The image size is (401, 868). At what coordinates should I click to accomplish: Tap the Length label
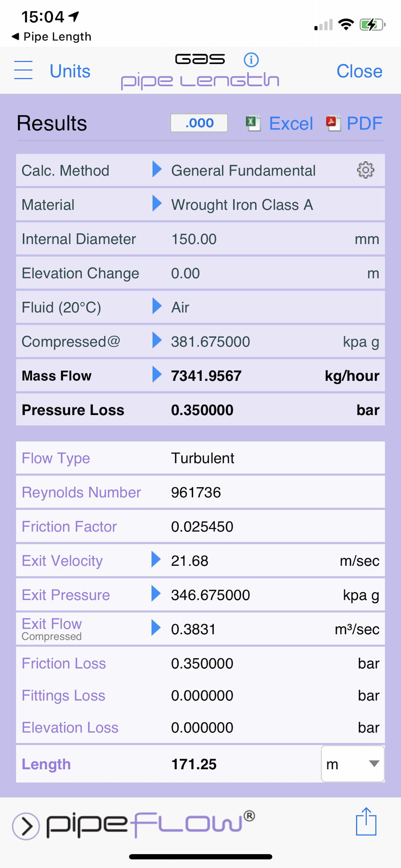click(46, 764)
